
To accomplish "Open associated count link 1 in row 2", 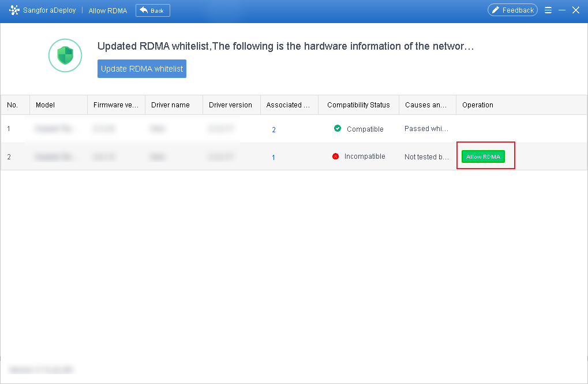I will pyautogui.click(x=274, y=157).
